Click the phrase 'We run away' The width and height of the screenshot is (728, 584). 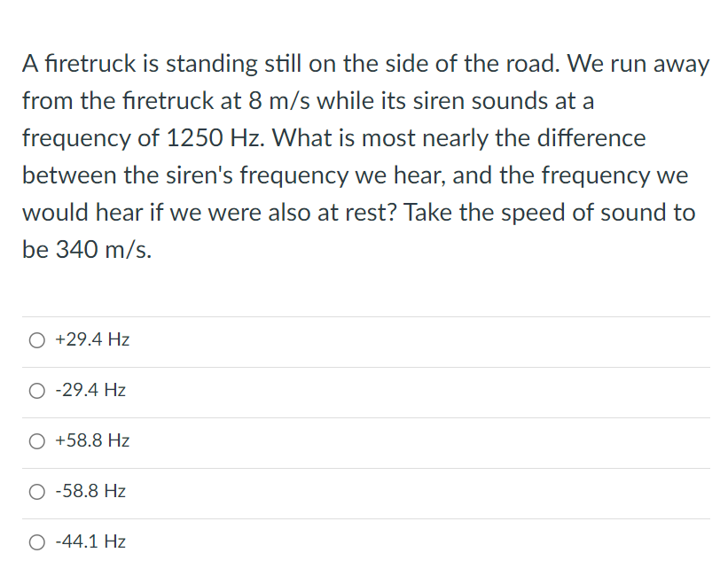point(638,64)
